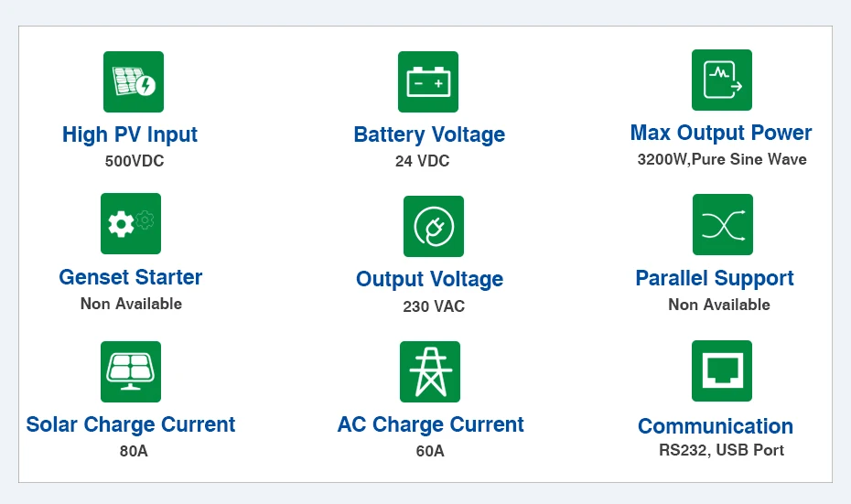Click the Max Output Power heading
The image size is (851, 504).
point(721,133)
